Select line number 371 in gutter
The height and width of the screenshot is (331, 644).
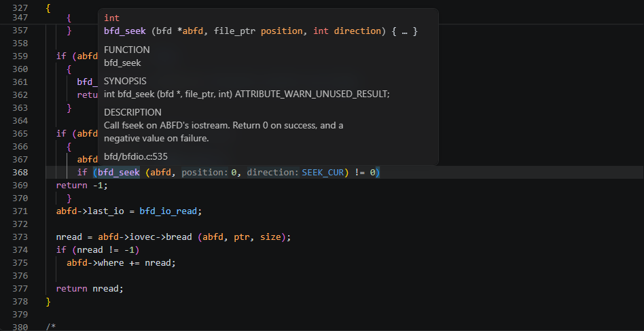tap(20, 211)
